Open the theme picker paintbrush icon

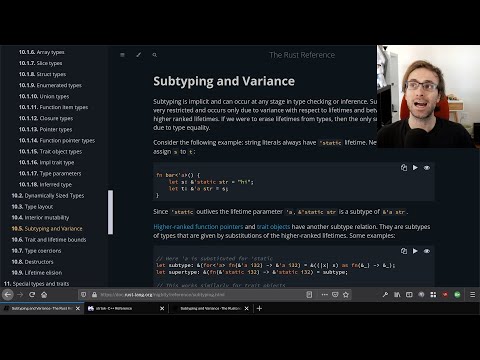click(139, 55)
